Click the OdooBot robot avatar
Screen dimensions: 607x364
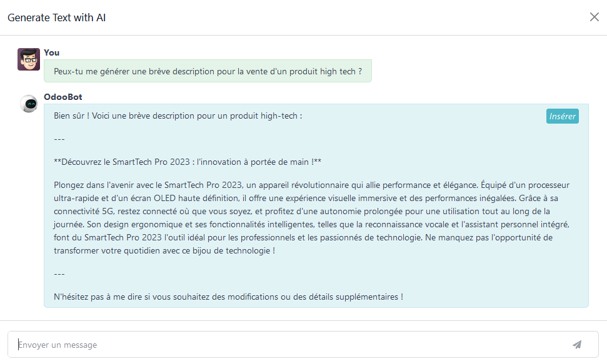pos(29,104)
